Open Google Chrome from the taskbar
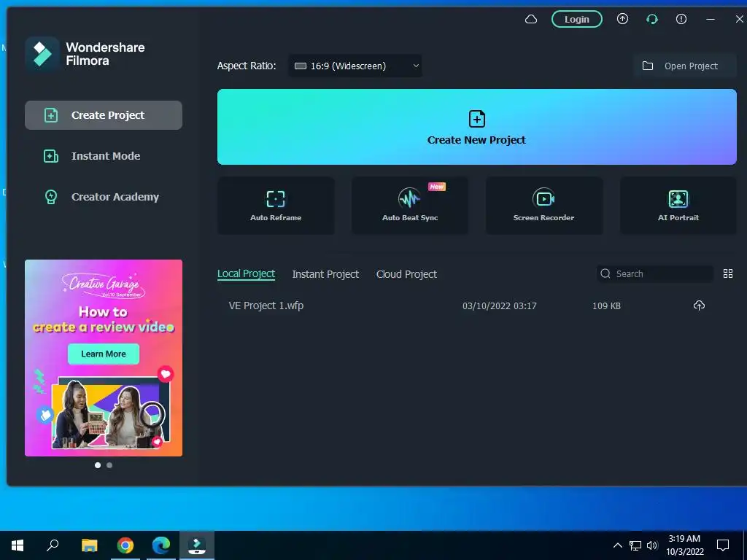This screenshot has width=747, height=560. coord(125,545)
